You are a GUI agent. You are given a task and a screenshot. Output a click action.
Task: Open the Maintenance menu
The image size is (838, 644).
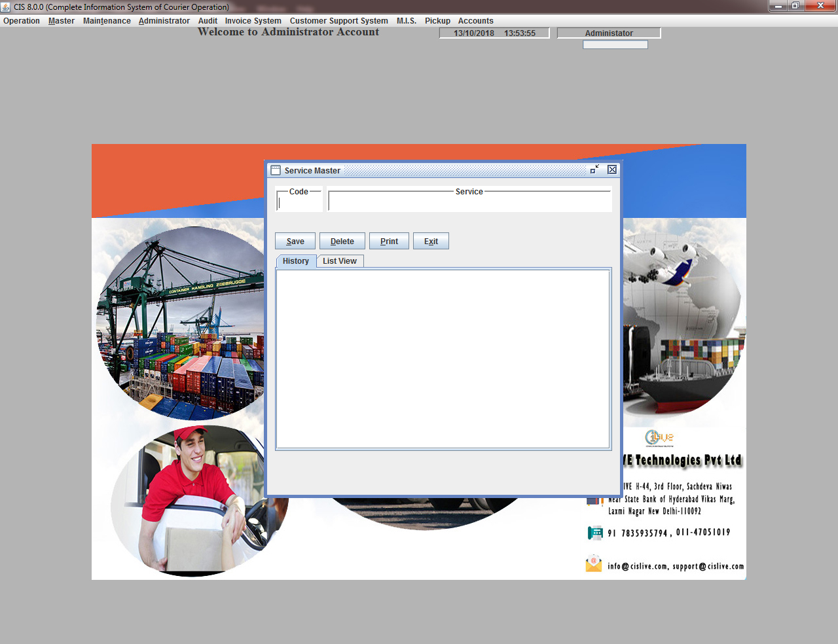tap(107, 21)
